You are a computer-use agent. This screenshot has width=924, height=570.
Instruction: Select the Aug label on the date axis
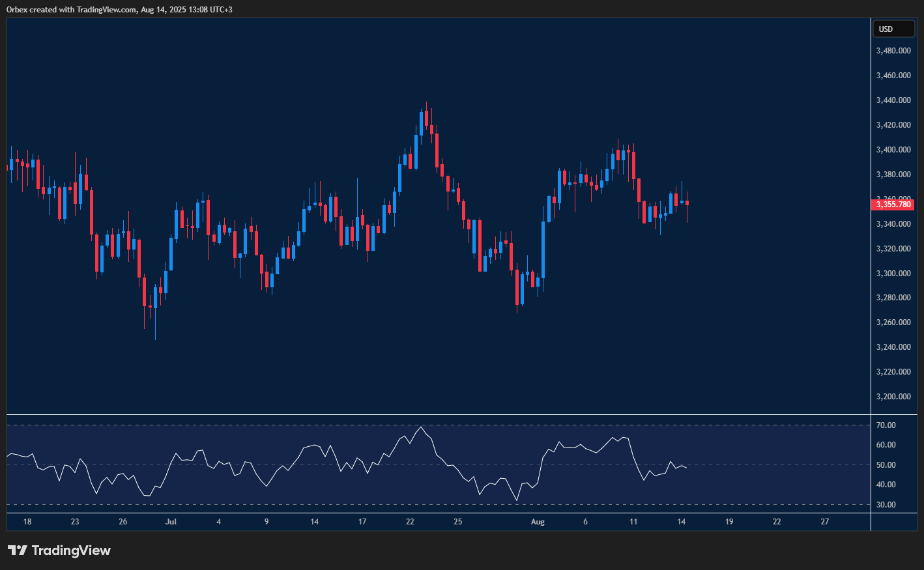click(x=538, y=522)
